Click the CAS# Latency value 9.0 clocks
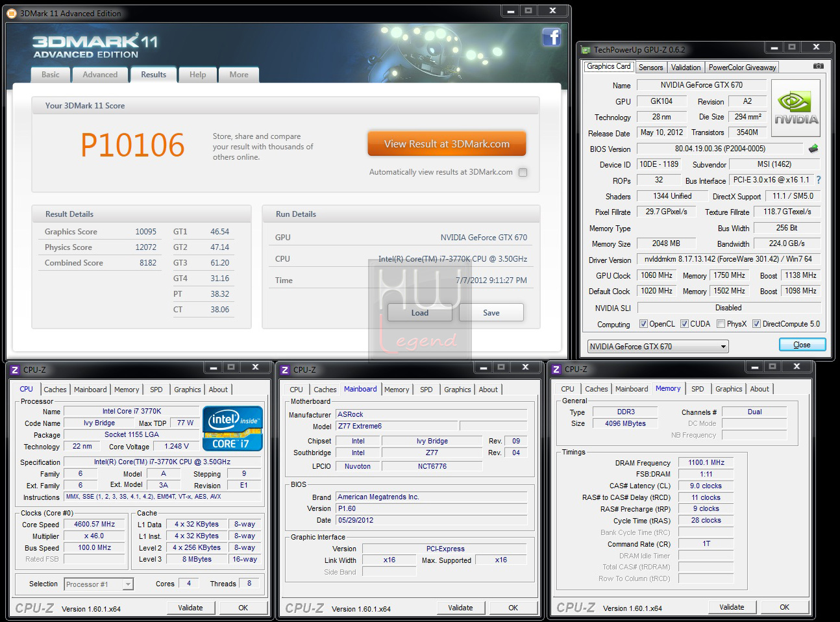The width and height of the screenshot is (840, 622). click(706, 486)
